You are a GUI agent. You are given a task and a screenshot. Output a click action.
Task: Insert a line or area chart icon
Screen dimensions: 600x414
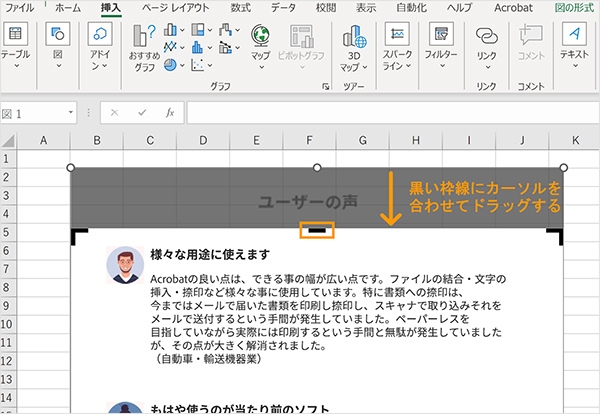170,47
